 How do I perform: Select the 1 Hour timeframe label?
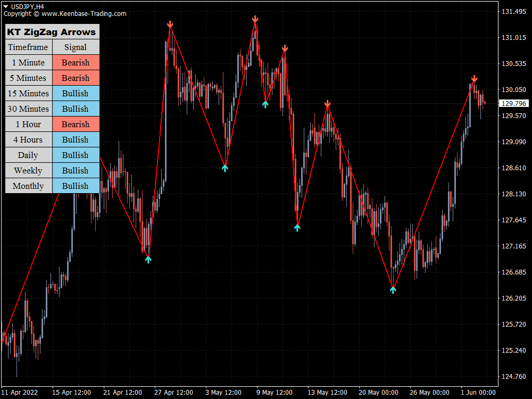(29, 124)
